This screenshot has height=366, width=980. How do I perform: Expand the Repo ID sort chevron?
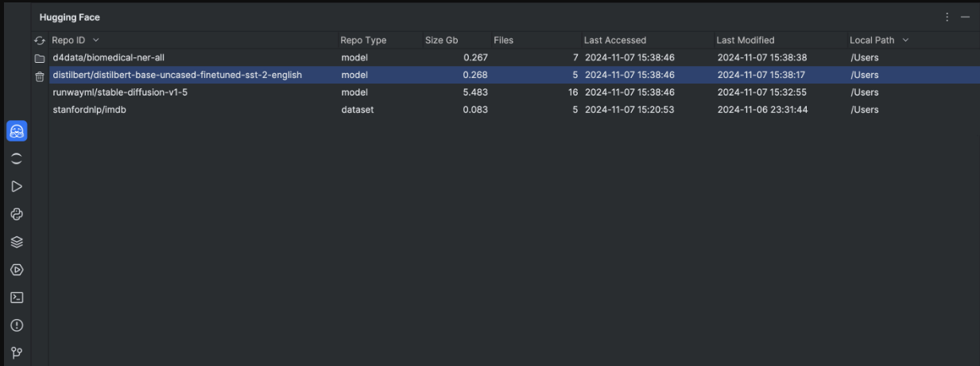coord(96,41)
